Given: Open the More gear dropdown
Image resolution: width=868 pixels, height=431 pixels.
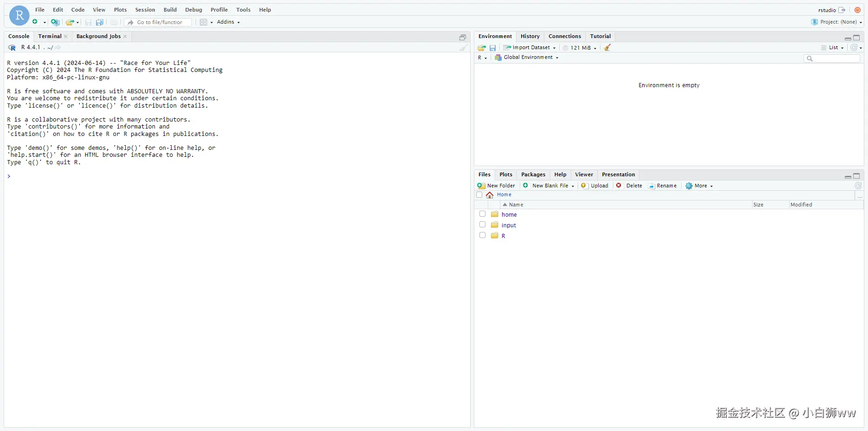Looking at the screenshot, I should click(699, 186).
